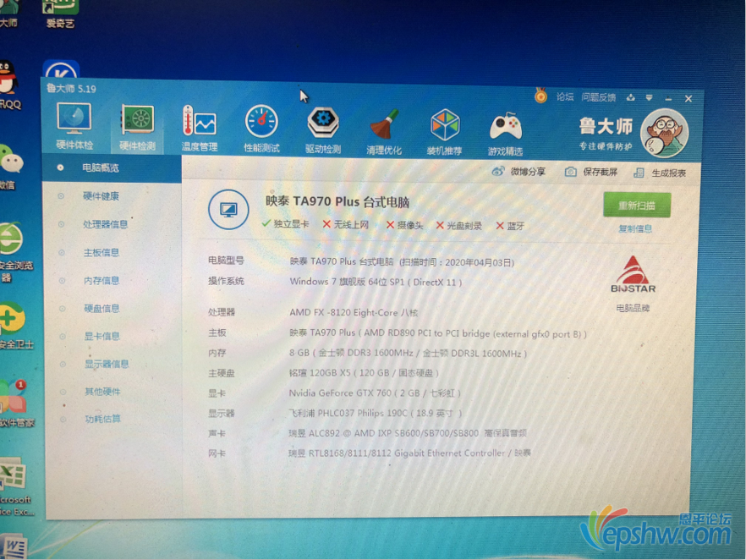Open the 问题反馈 feedback link
Viewport: 746px width, 560px height.
click(x=599, y=97)
